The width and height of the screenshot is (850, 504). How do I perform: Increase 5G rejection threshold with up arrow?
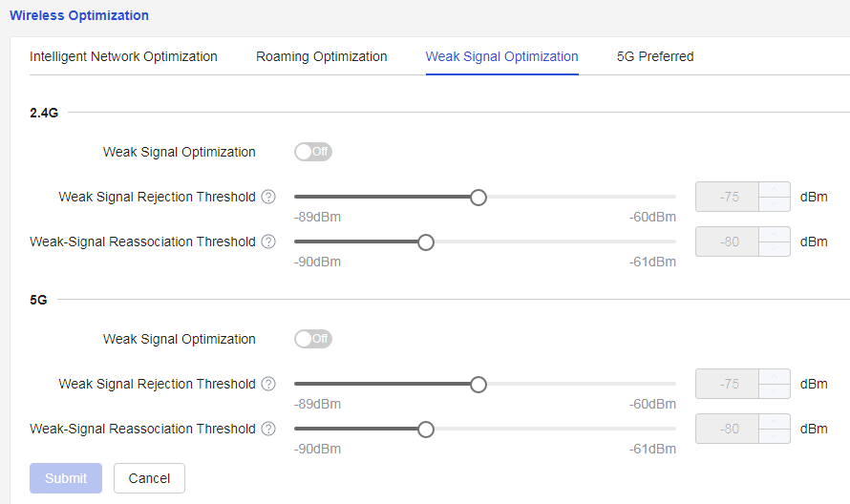coord(774,377)
